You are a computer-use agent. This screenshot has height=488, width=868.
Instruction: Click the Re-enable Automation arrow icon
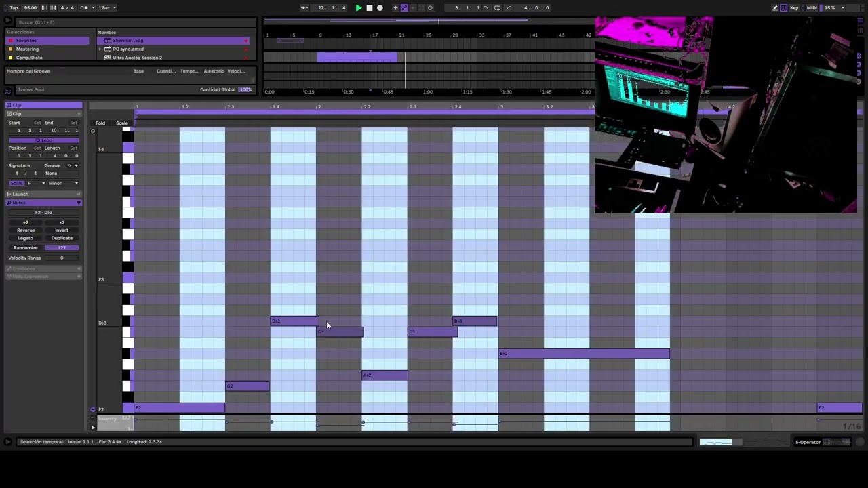(413, 8)
